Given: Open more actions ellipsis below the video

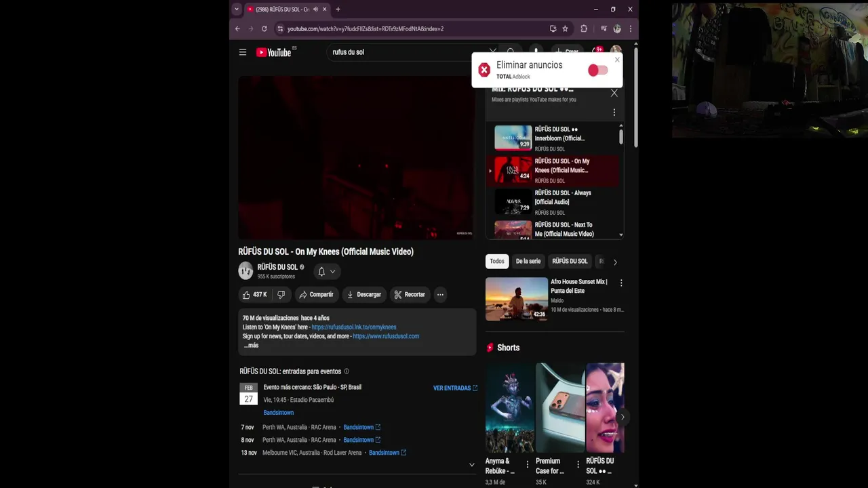Looking at the screenshot, I should pos(440,295).
